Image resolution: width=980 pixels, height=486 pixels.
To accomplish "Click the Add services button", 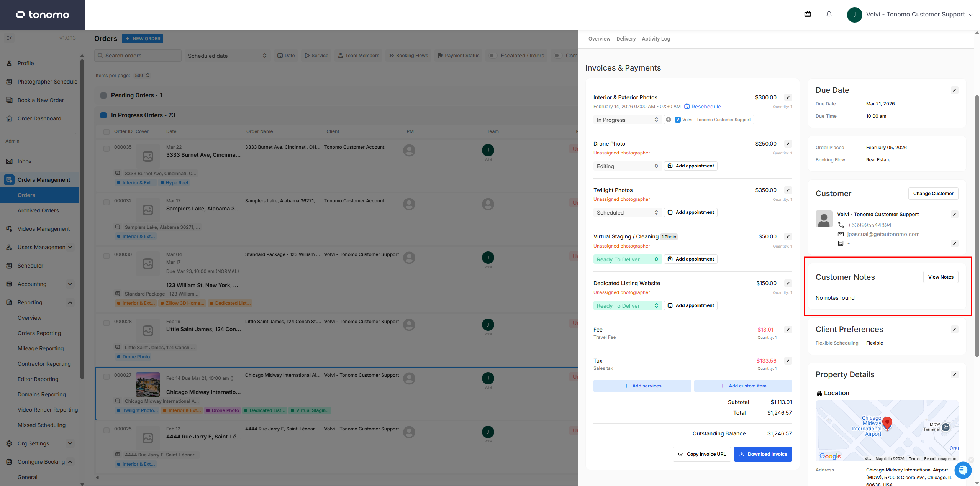I will (642, 386).
